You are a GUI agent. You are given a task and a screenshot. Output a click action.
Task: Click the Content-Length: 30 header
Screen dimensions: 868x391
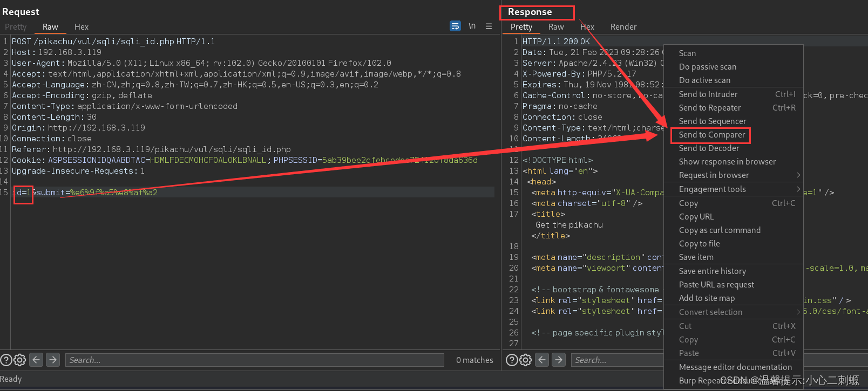(54, 117)
